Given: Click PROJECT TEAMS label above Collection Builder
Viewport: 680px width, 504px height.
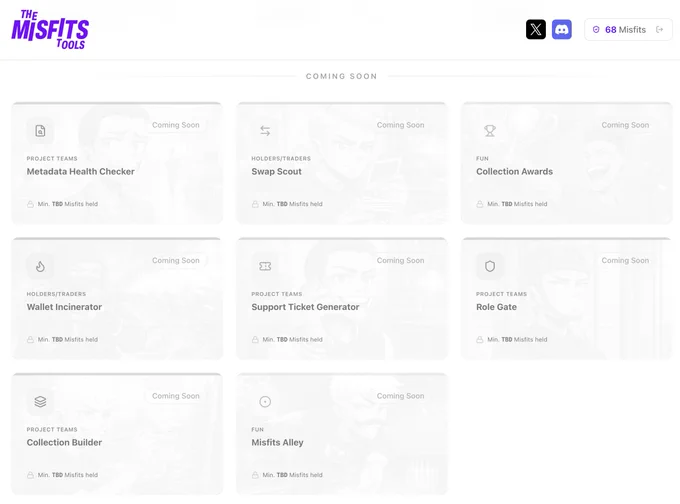Looking at the screenshot, I should 52,429.
